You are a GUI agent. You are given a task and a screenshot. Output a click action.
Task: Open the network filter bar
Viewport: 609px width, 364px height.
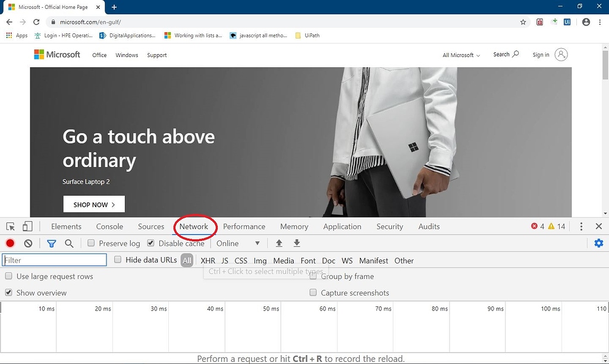tap(51, 243)
